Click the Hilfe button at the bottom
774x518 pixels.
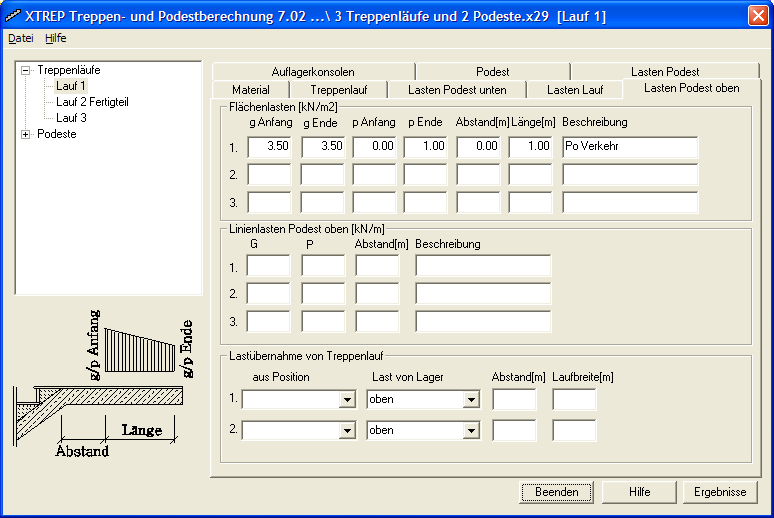[639, 492]
